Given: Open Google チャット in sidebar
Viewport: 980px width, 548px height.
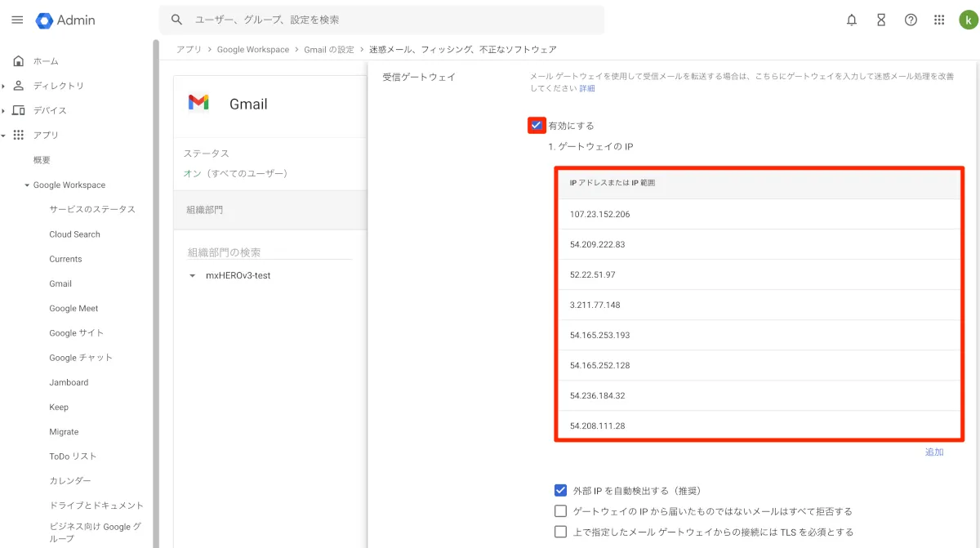Looking at the screenshot, I should pos(81,358).
